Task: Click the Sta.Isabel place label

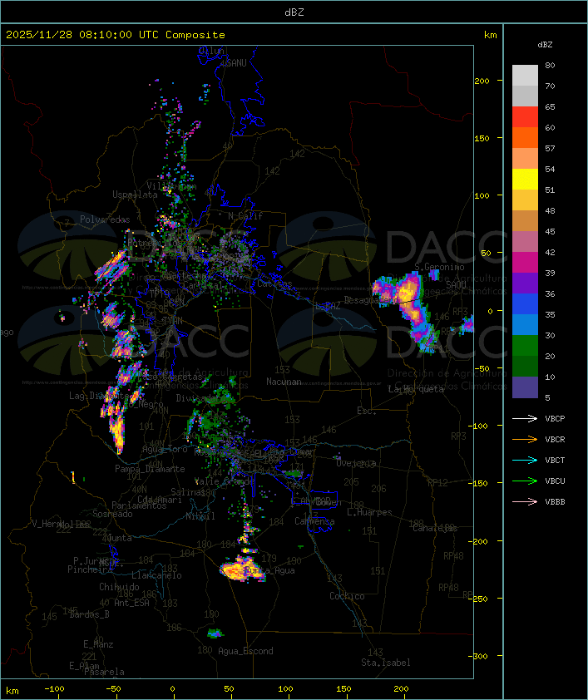Action: pyautogui.click(x=386, y=663)
